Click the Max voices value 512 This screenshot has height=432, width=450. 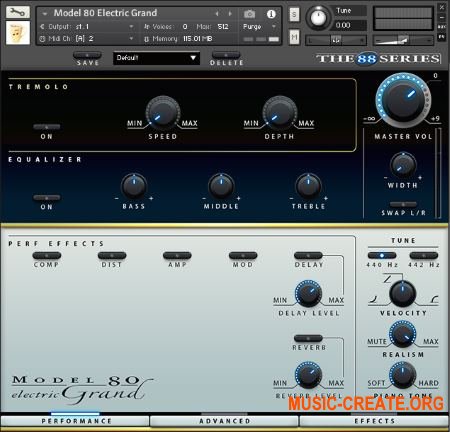pyautogui.click(x=223, y=27)
